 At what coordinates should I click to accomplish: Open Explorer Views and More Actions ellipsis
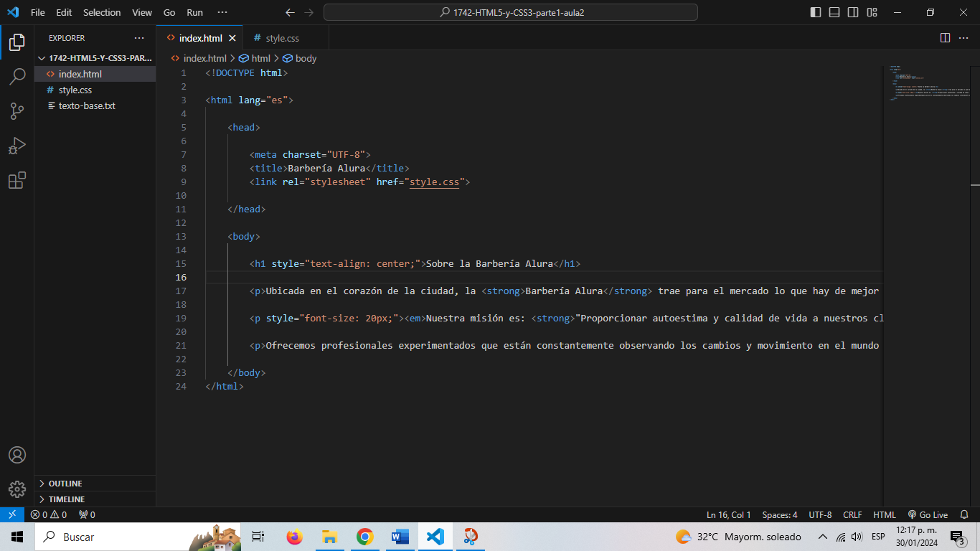[x=139, y=38]
